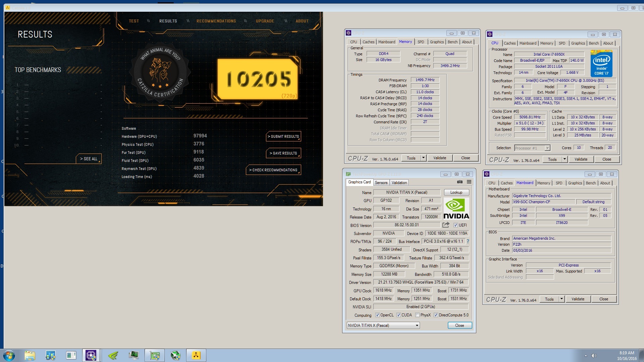The width and height of the screenshot is (644, 362).
Task: Open Windows Explorer from the taskbar
Action: tap(30, 355)
